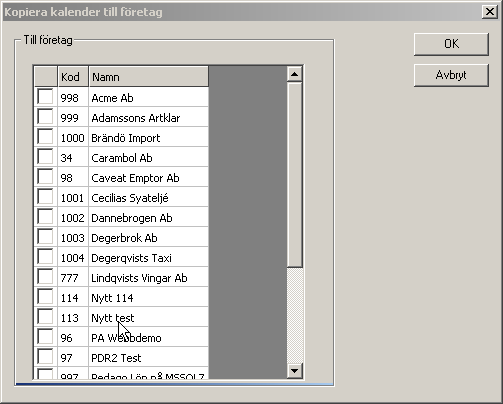
Task: Click the scrollbar down arrow
Action: [x=294, y=370]
